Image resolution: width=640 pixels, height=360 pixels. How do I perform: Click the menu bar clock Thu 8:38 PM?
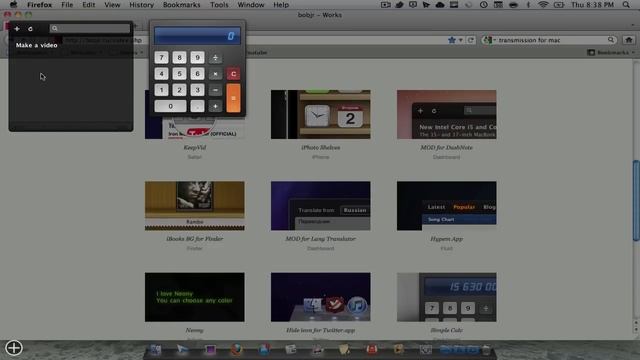(592, 5)
